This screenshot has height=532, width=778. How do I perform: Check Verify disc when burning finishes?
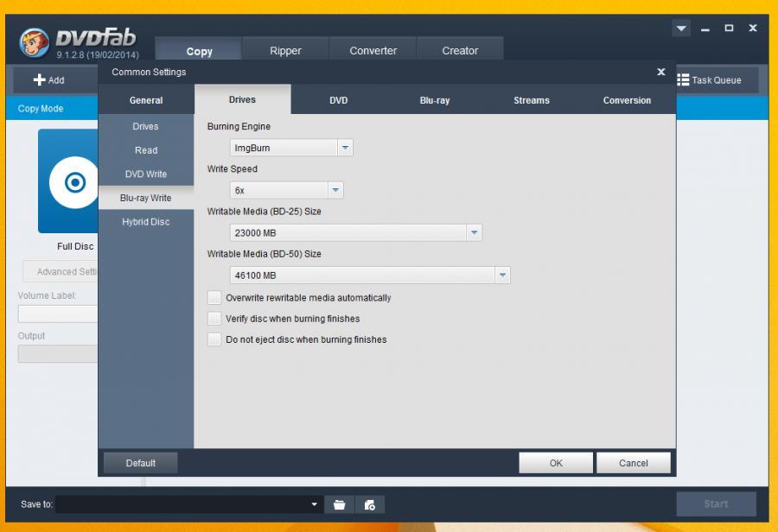214,319
